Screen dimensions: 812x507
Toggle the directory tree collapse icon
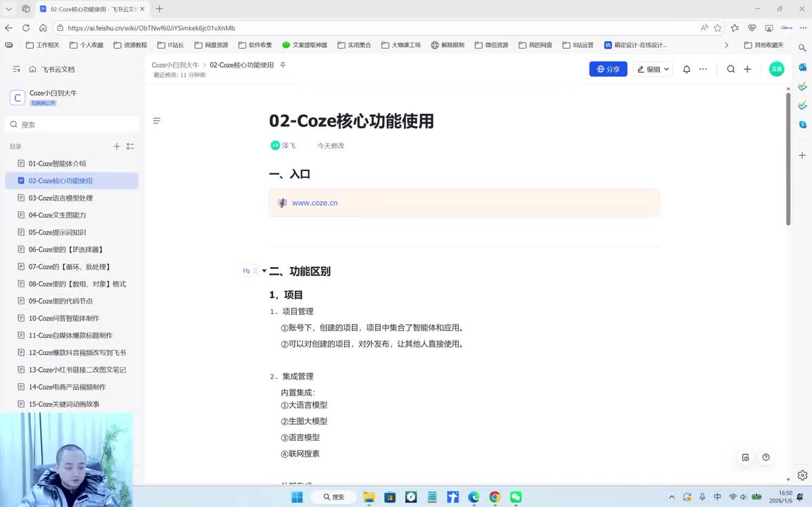click(x=130, y=146)
